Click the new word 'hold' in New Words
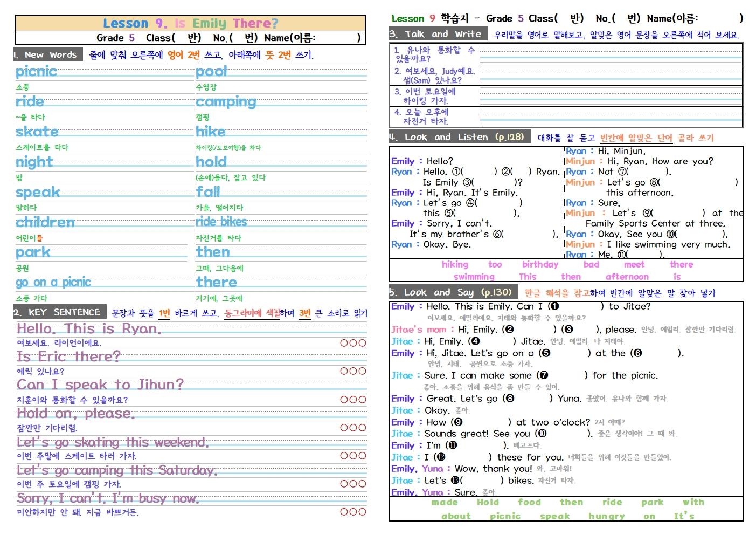The width and height of the screenshot is (756, 535). tap(211, 161)
